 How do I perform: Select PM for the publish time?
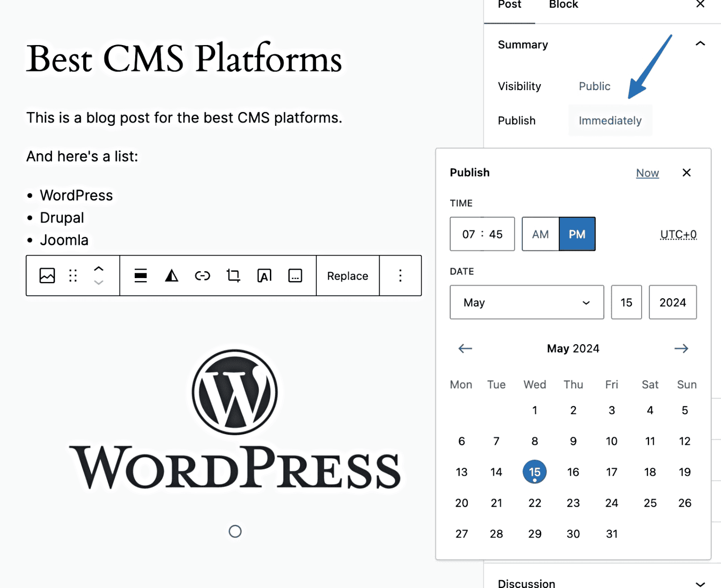click(577, 234)
